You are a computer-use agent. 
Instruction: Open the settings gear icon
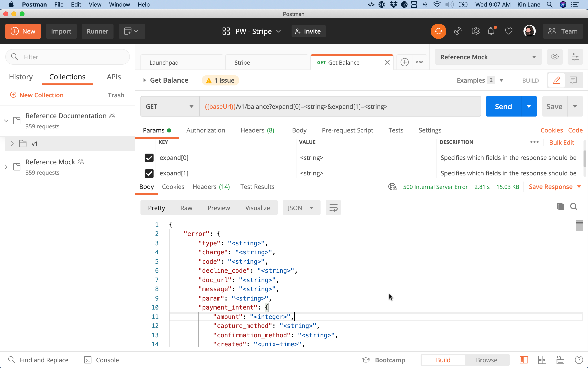pyautogui.click(x=476, y=31)
